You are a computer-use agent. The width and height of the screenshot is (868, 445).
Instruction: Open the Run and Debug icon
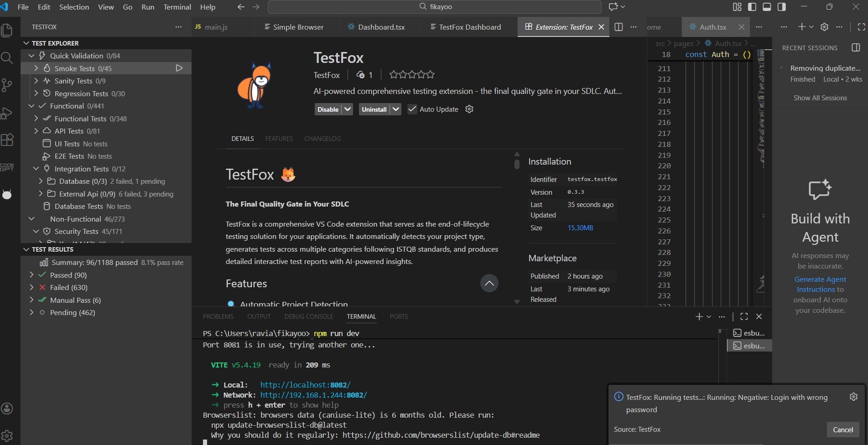7,113
